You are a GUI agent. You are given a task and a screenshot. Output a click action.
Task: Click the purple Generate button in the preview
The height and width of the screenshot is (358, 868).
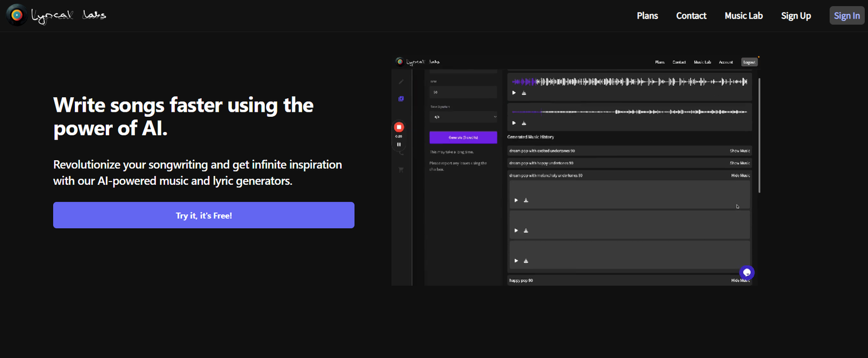tap(463, 137)
